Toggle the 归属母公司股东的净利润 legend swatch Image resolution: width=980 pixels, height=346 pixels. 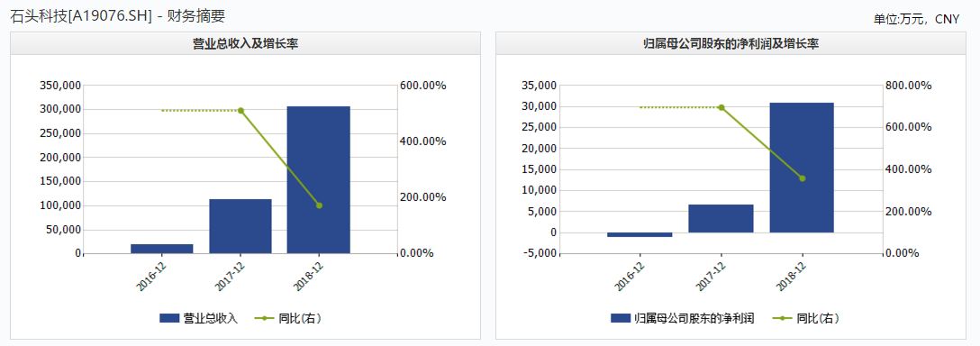(x=621, y=318)
